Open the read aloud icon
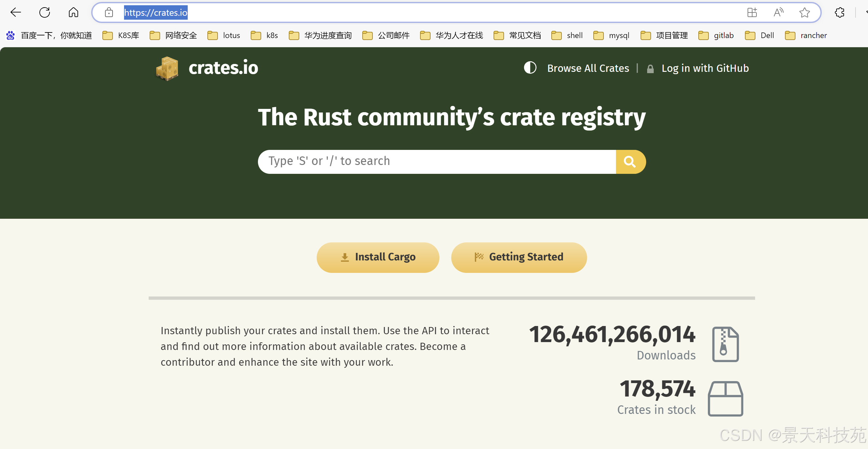The image size is (868, 449). pyautogui.click(x=778, y=12)
